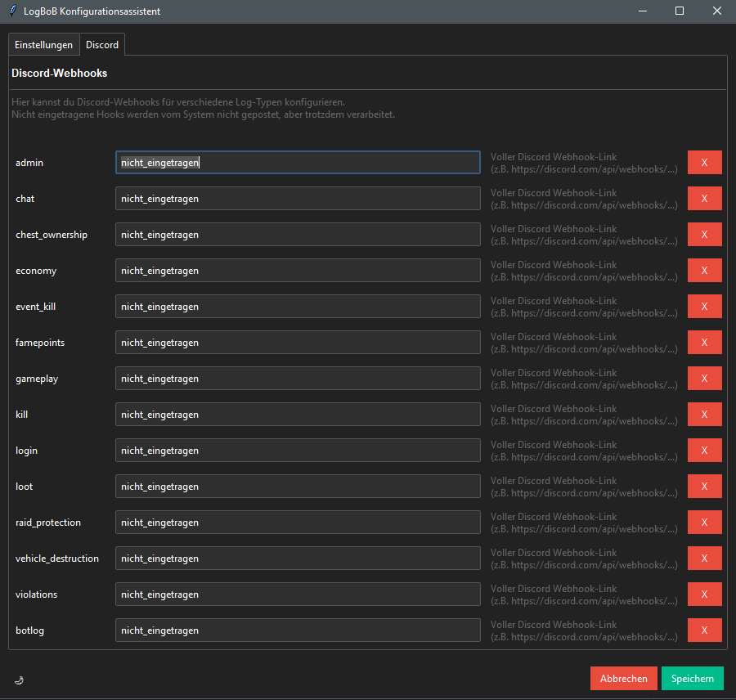Click the gameplay webhook field
Viewport: 736px width, 700px height.
point(298,379)
